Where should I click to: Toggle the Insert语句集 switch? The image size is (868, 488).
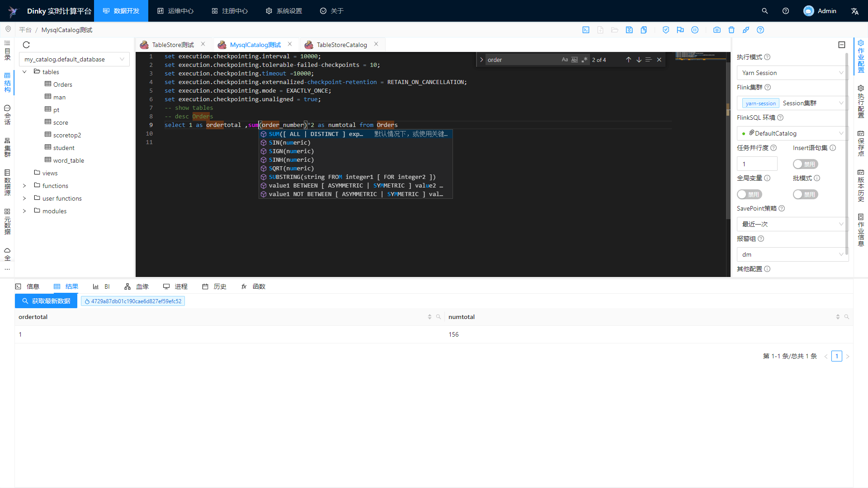click(x=805, y=164)
